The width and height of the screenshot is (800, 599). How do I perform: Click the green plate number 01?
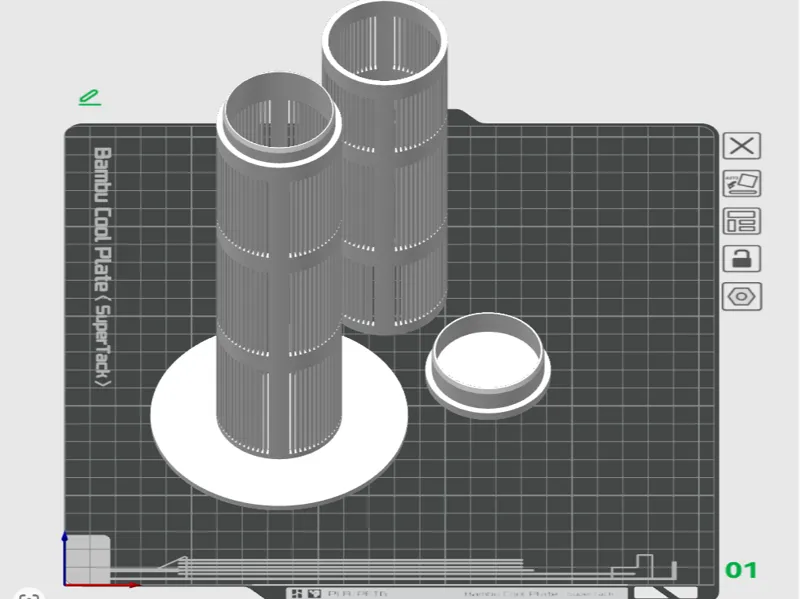[741, 570]
